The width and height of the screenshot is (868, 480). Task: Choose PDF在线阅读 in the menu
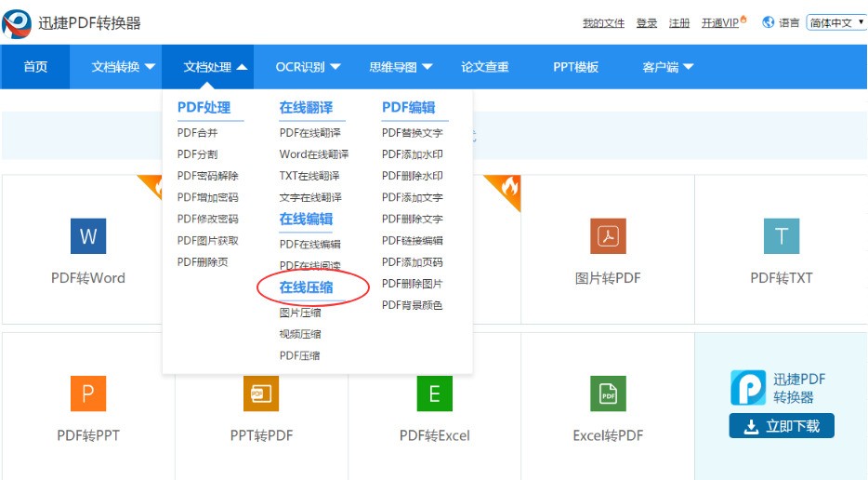(x=310, y=265)
